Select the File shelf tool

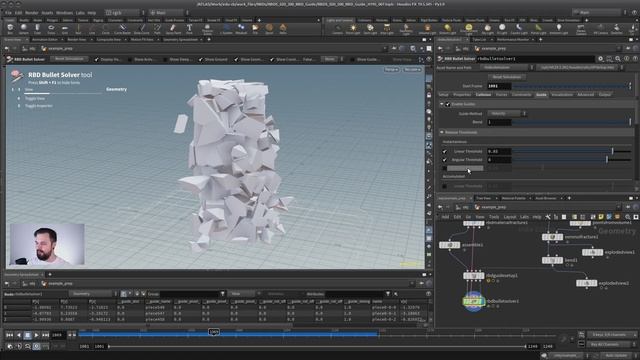pyautogui.click(x=255, y=29)
